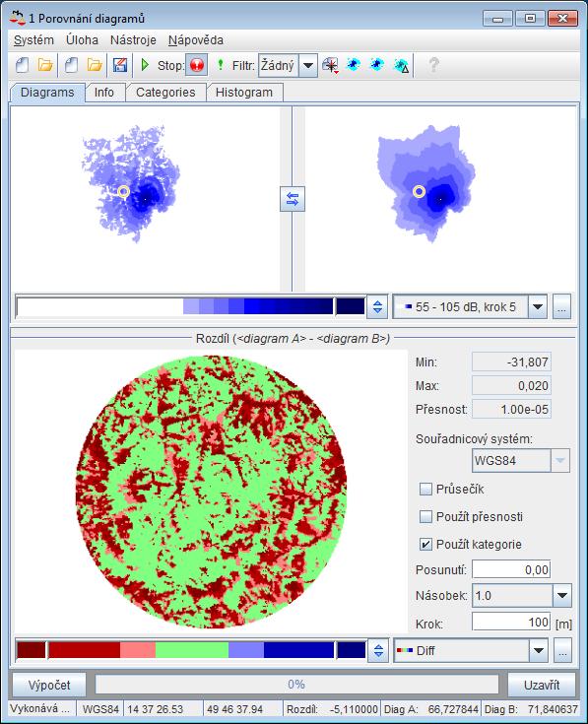Click the green exclamation mark icon

pos(221,65)
